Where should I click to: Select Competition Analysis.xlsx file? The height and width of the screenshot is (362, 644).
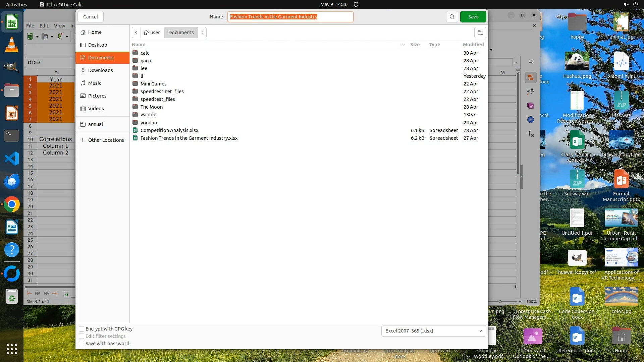[x=169, y=130]
